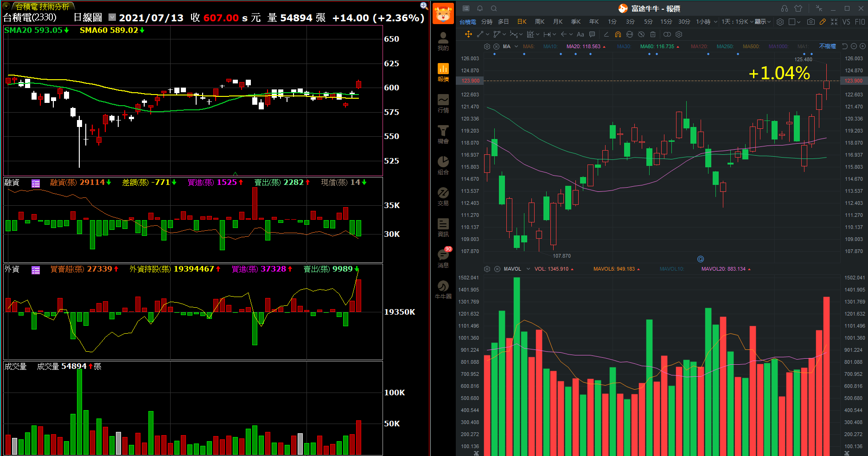Open 我的 profile in Futu sidebar
This screenshot has height=456, width=868.
tap(443, 41)
